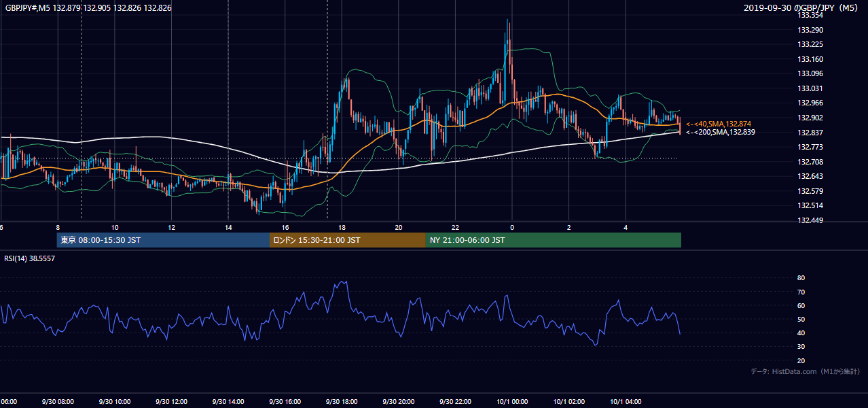Click price level 133.160 on the axis

click(810, 59)
